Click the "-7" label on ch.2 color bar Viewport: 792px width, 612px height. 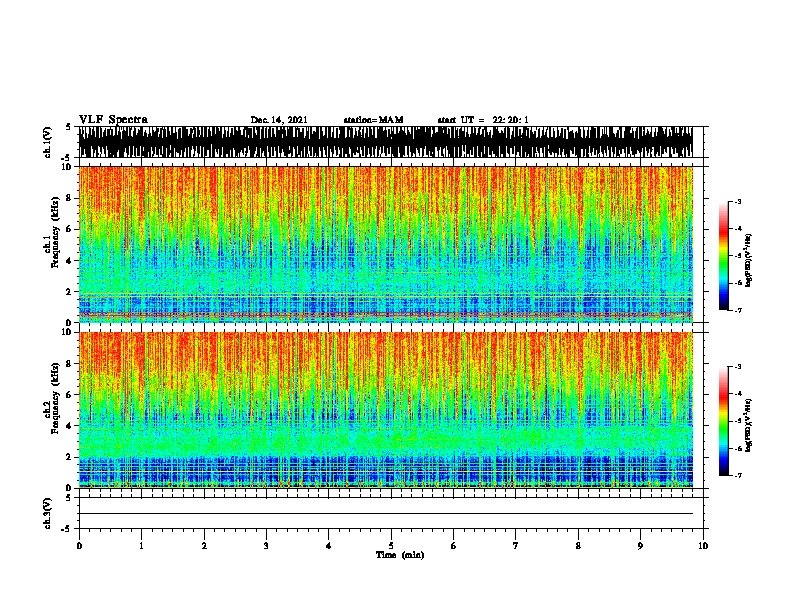click(737, 475)
